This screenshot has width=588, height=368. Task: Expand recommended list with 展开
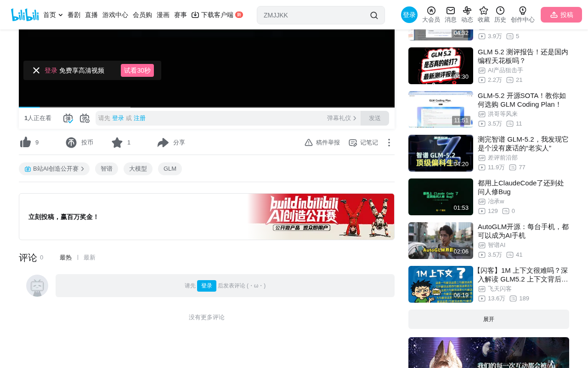489,319
